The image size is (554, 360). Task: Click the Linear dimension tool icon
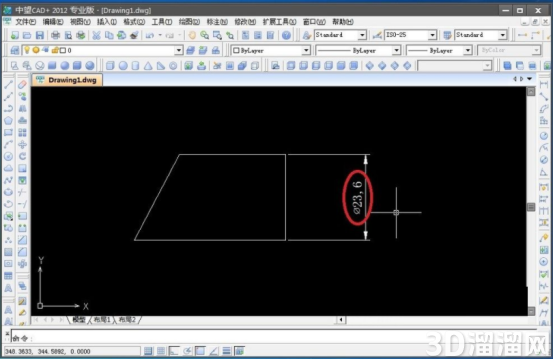[544, 84]
